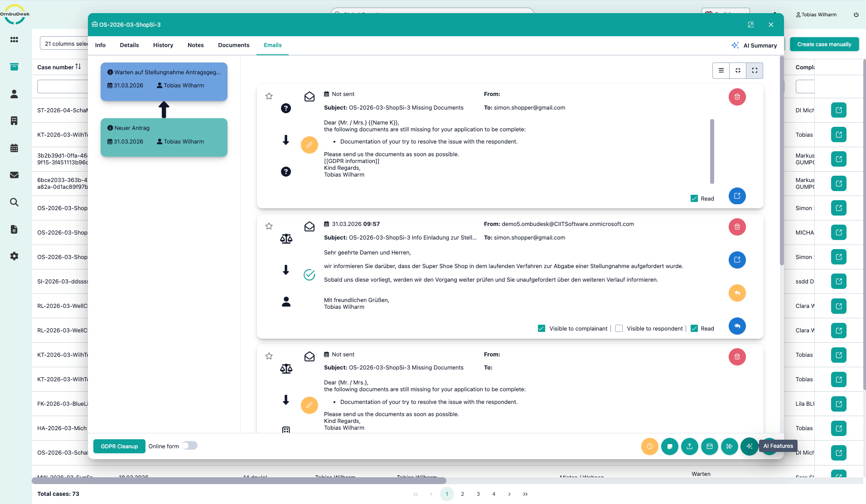
Task: Switch to the Documents tab
Action: [x=233, y=45]
